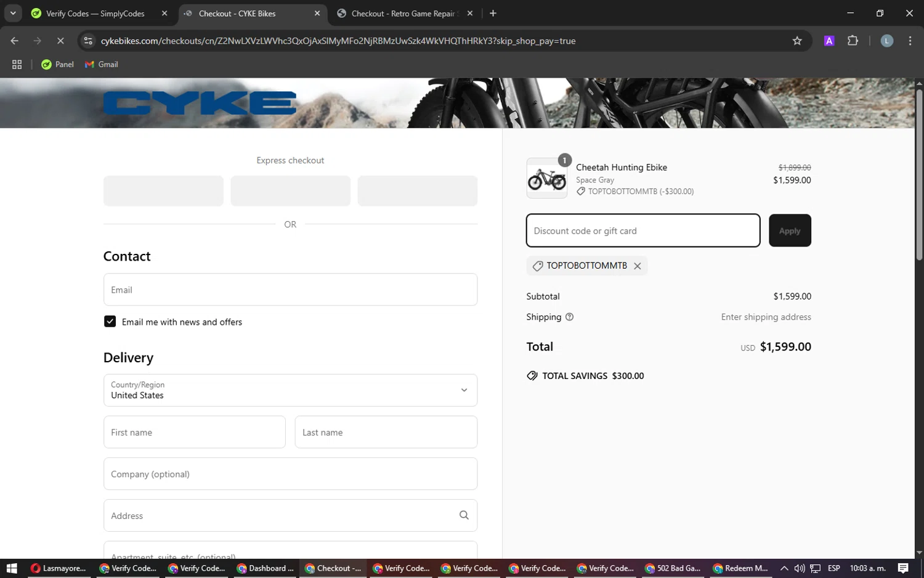This screenshot has width=924, height=578.
Task: Click the Total amount $1,599.00
Action: (x=785, y=346)
